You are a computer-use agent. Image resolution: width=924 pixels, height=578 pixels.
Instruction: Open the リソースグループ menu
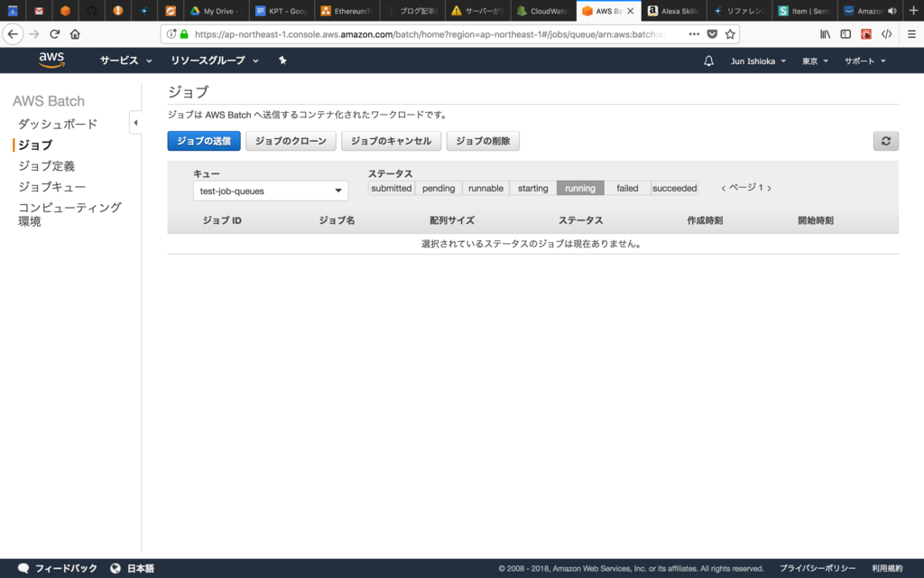click(215, 61)
